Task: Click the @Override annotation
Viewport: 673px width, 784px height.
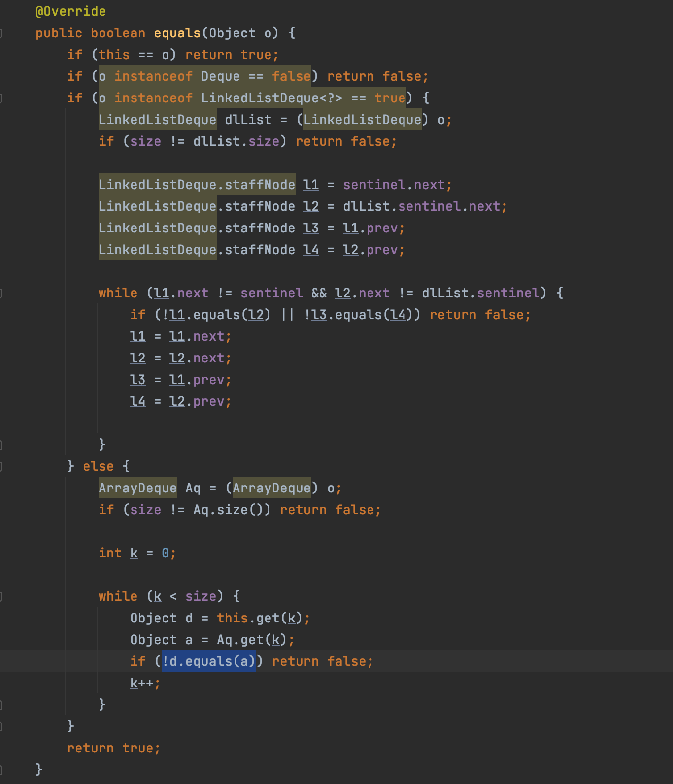Action: click(70, 11)
